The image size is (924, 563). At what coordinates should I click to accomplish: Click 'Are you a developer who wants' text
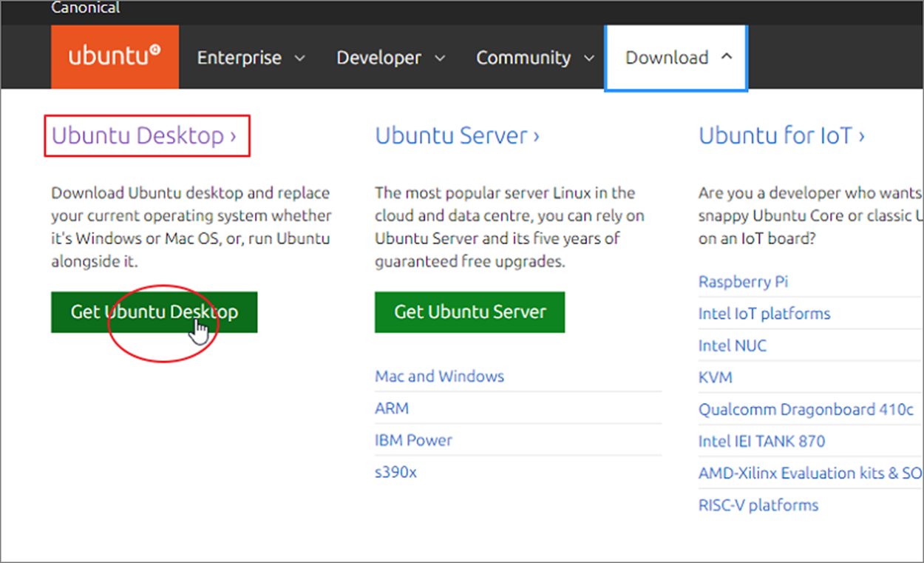pos(810,193)
